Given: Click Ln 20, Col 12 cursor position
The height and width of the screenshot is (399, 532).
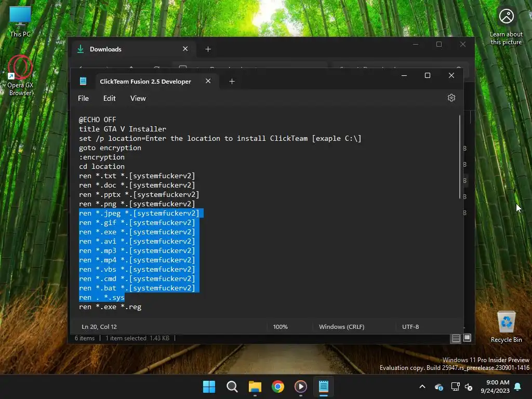Looking at the screenshot, I should click(99, 327).
